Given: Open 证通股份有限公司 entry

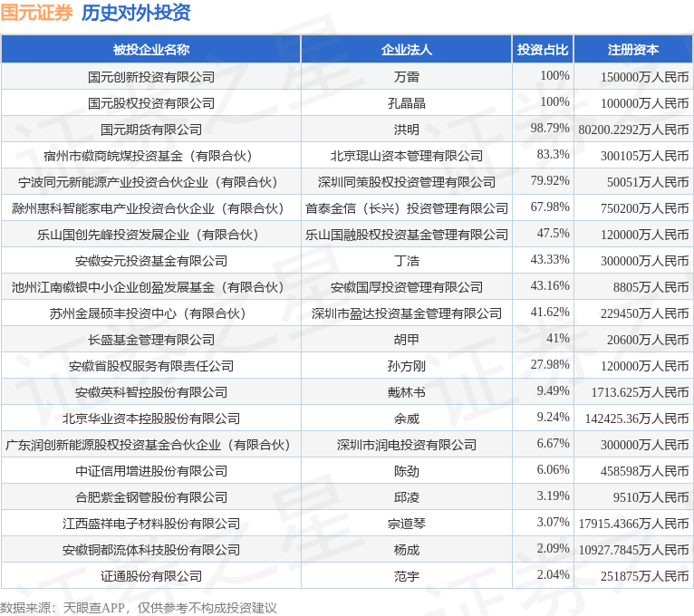Looking at the screenshot, I should click(x=151, y=576).
